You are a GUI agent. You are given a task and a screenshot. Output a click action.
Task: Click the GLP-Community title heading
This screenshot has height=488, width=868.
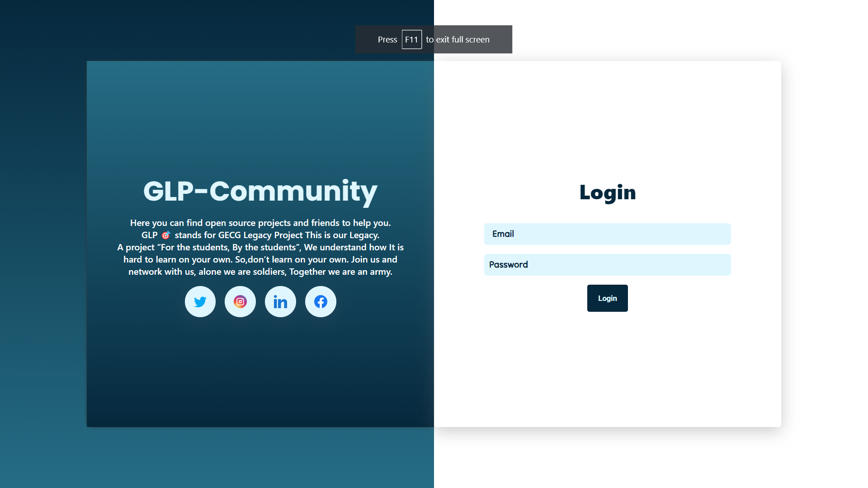[260, 192]
